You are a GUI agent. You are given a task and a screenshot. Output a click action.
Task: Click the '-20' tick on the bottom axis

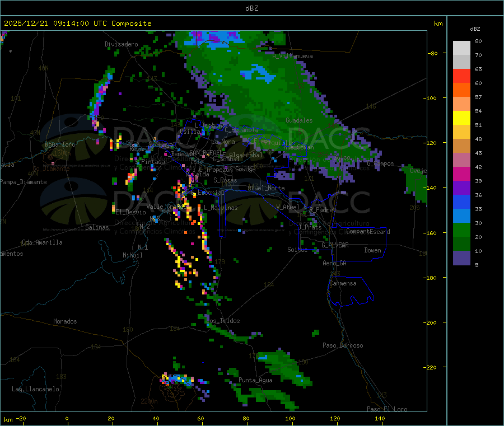coord(21,419)
